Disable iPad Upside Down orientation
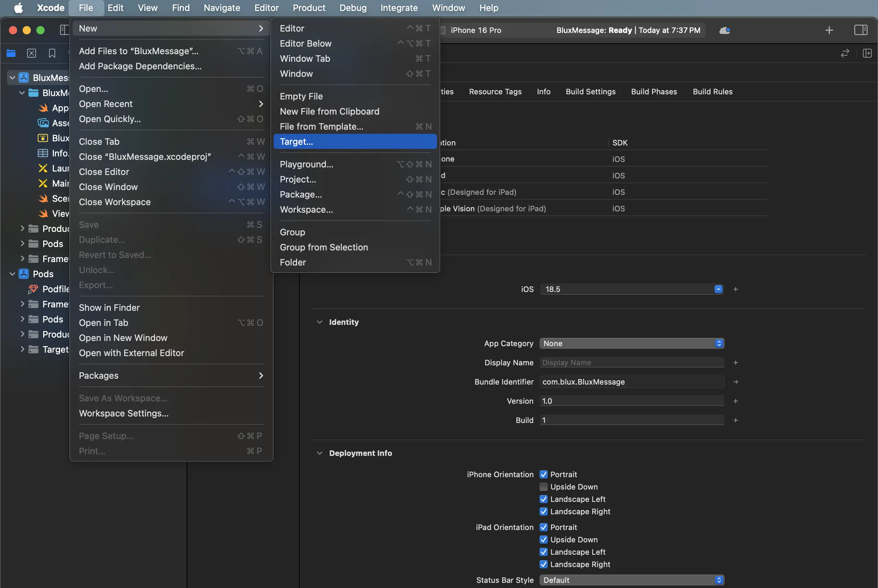878x588 pixels. (544, 540)
